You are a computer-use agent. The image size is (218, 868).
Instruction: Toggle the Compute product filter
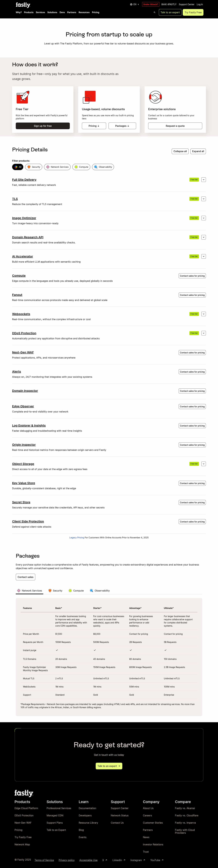click(x=81, y=167)
